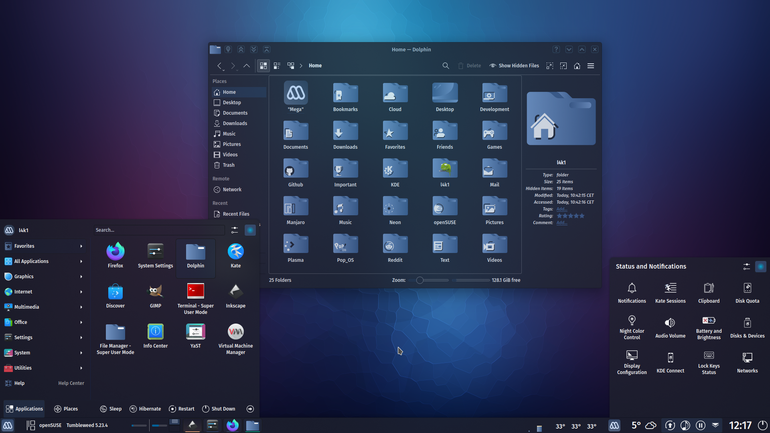Toggle Show Hidden Files
This screenshot has height=433, width=770.
pyautogui.click(x=514, y=66)
